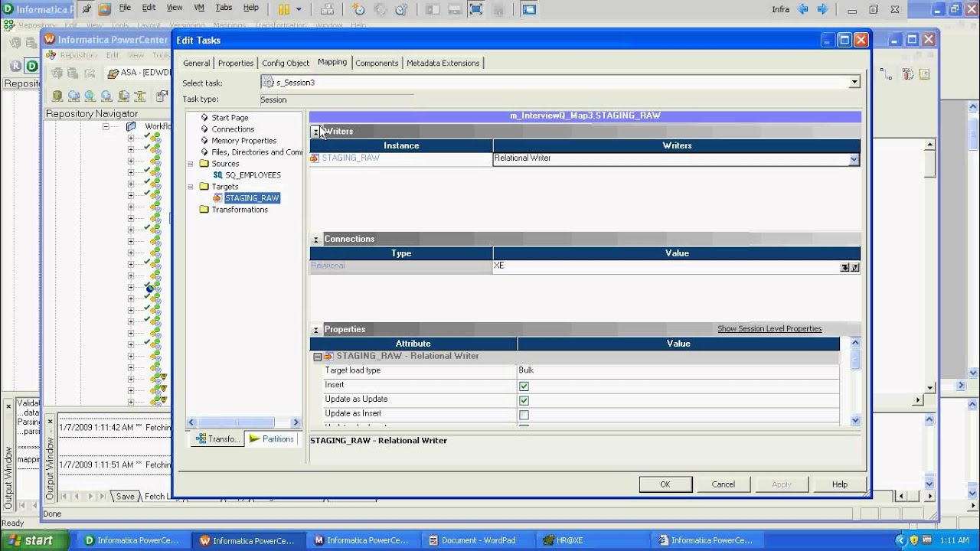This screenshot has height=551, width=980.
Task: Click the Save tab in output window
Action: pyautogui.click(x=126, y=497)
